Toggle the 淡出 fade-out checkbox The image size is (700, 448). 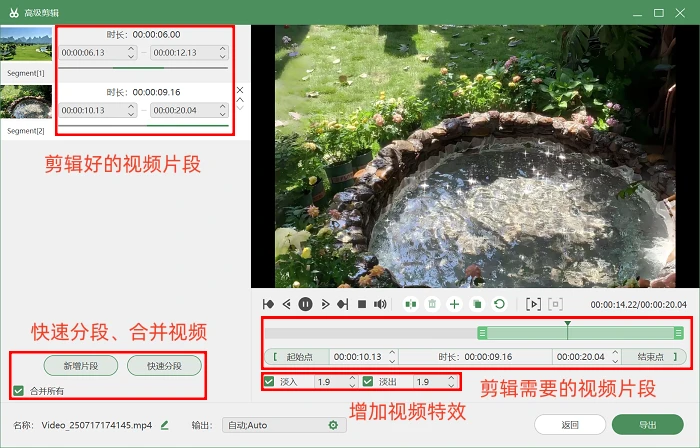[368, 382]
